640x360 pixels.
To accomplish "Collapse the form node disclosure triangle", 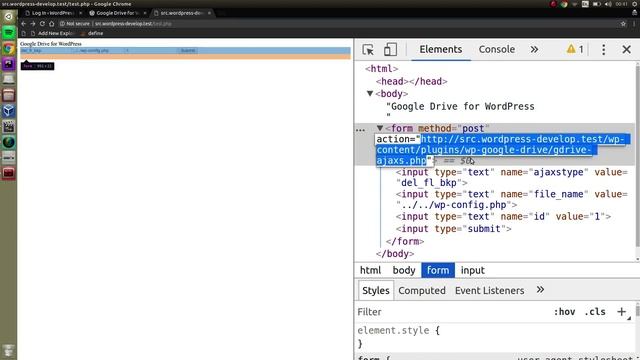I will pyautogui.click(x=380, y=128).
